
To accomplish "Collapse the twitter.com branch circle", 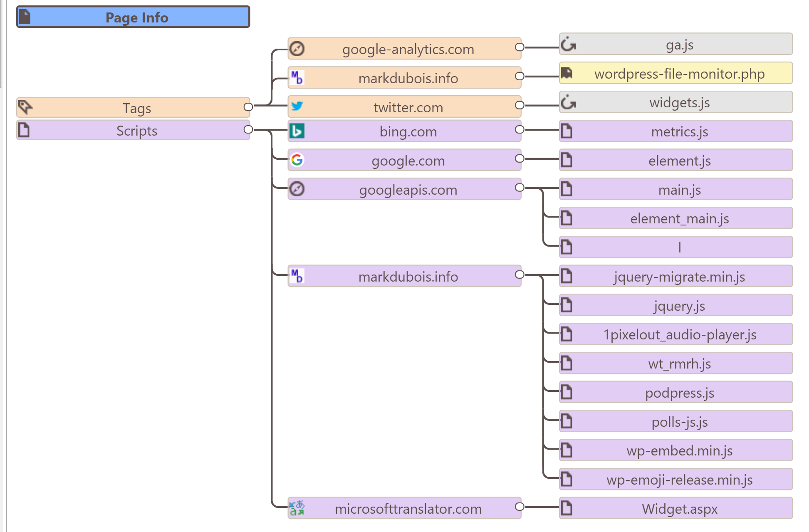I will coord(520,105).
